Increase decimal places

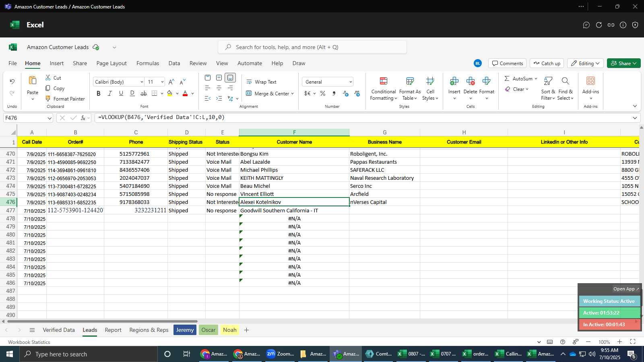pos(346,93)
